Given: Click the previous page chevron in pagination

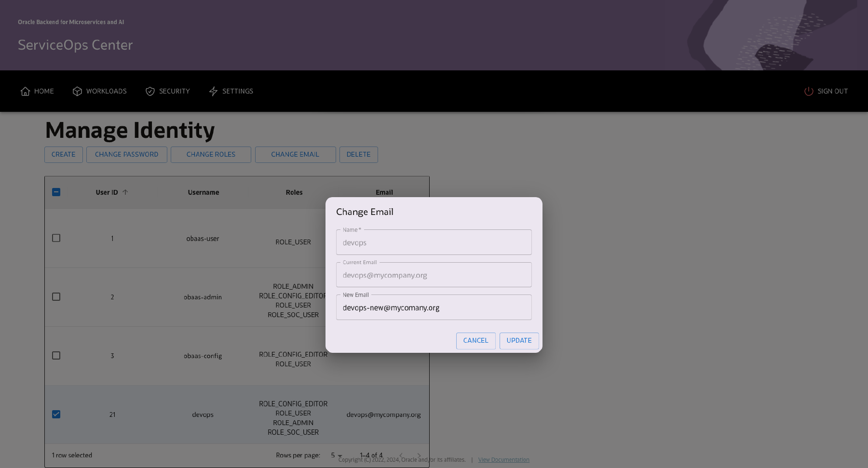Looking at the screenshot, I should coord(401,455).
